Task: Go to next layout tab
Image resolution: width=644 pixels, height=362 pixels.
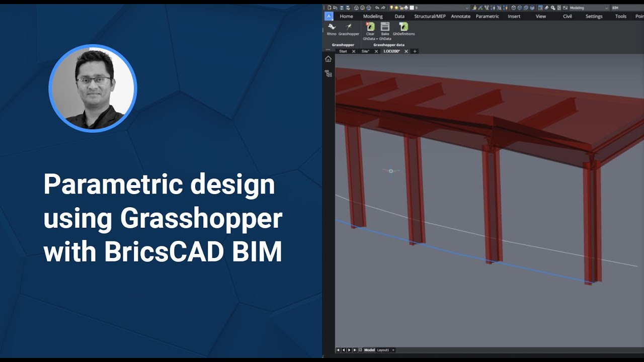Action: click(x=349, y=350)
